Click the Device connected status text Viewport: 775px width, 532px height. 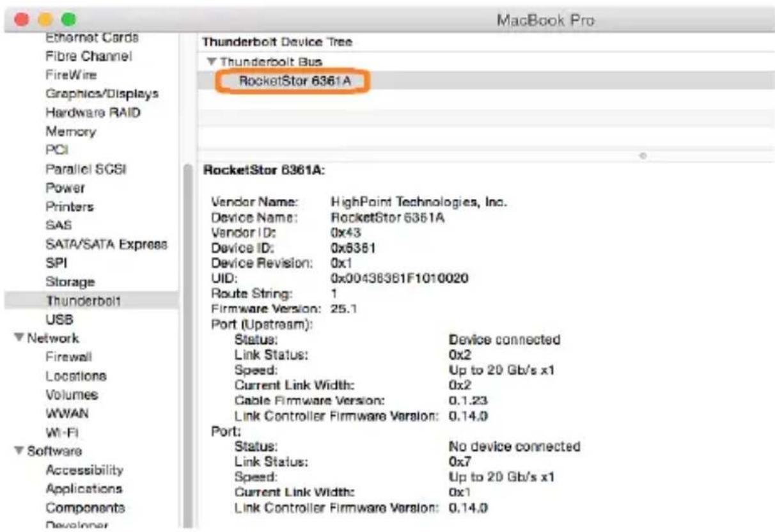[x=505, y=340]
